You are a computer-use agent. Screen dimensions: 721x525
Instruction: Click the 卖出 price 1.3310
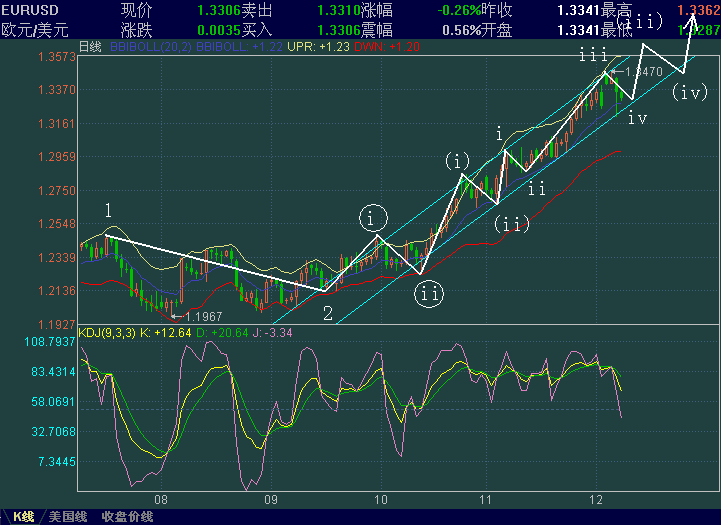click(339, 10)
